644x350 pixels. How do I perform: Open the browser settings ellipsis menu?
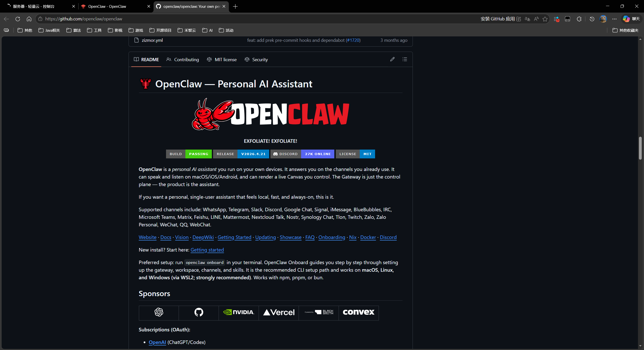click(x=614, y=19)
